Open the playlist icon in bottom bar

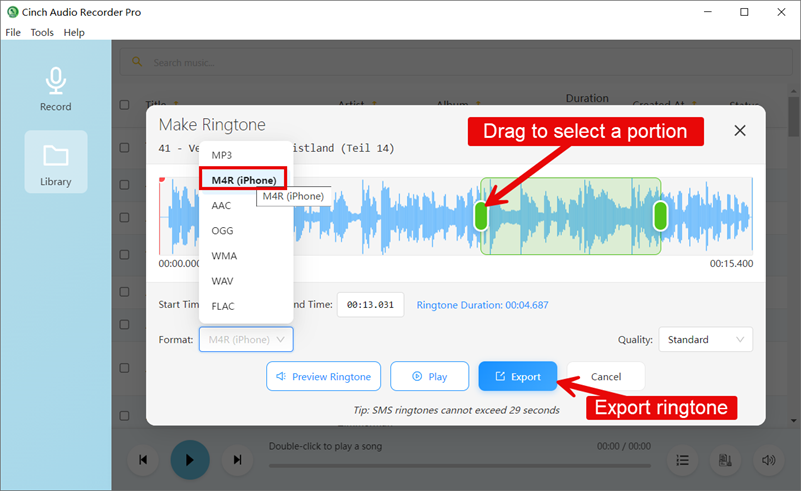click(682, 460)
